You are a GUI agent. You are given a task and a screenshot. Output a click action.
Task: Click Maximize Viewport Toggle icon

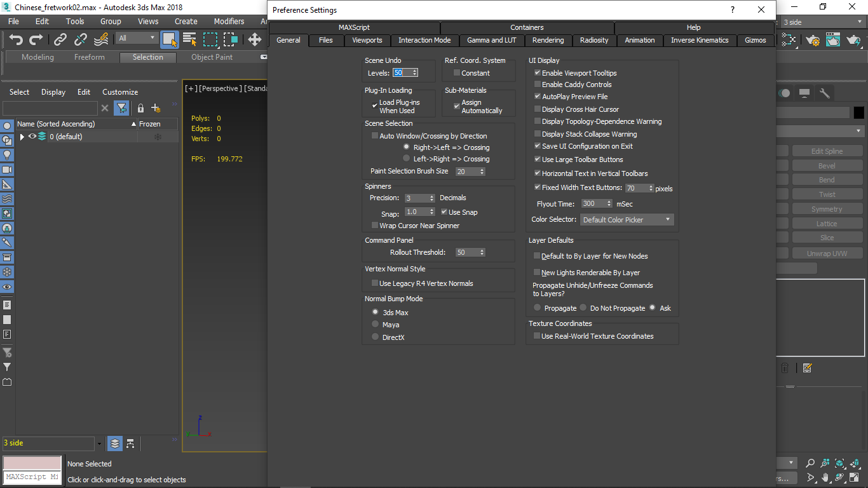(855, 478)
